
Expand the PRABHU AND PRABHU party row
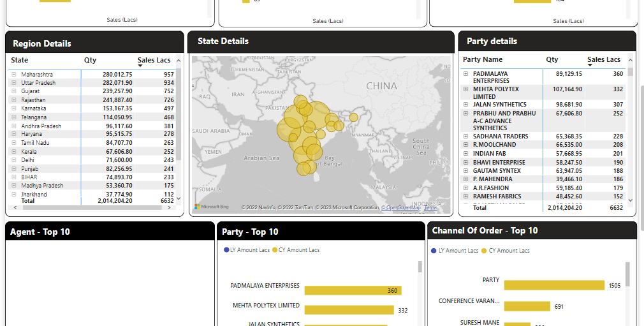(465, 114)
